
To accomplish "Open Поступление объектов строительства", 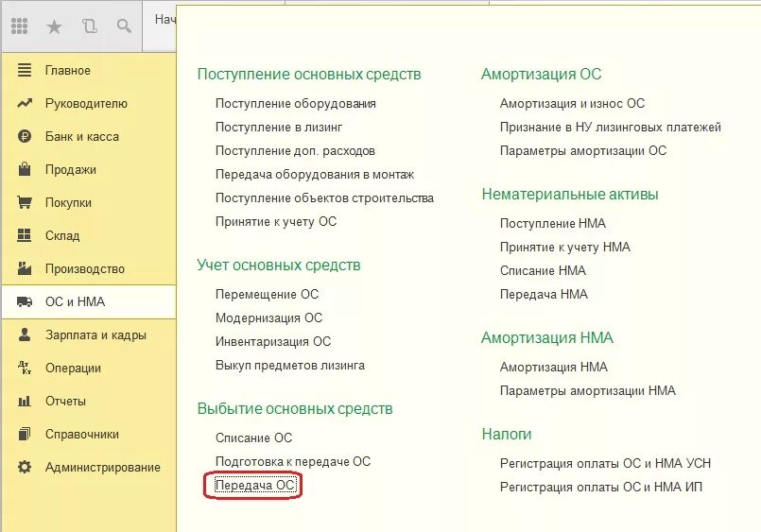I will [324, 197].
